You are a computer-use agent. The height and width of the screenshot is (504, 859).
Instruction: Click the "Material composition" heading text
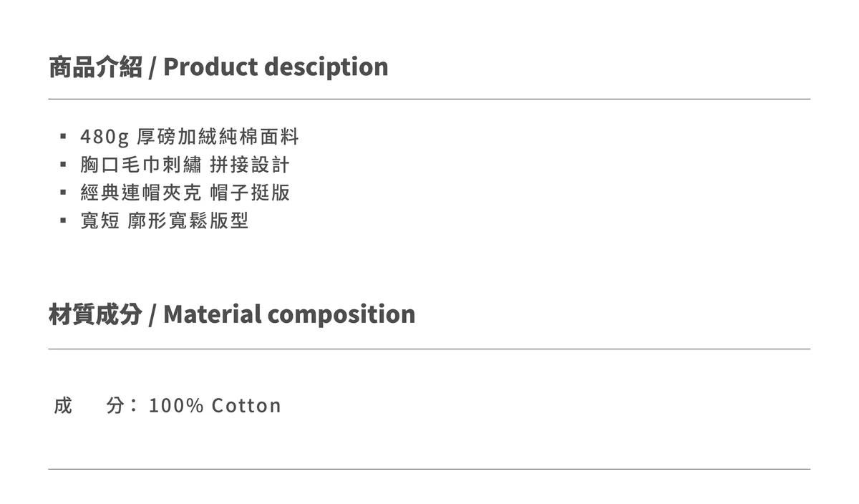point(289,314)
